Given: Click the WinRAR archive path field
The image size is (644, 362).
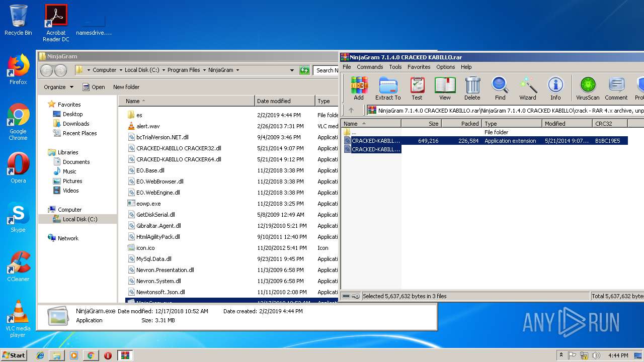Looking at the screenshot, I should coord(506,110).
